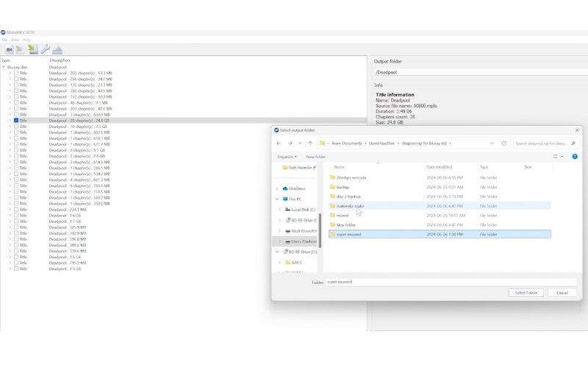
Task: Click the blue help icon in the dialog
Action: coord(574,156)
